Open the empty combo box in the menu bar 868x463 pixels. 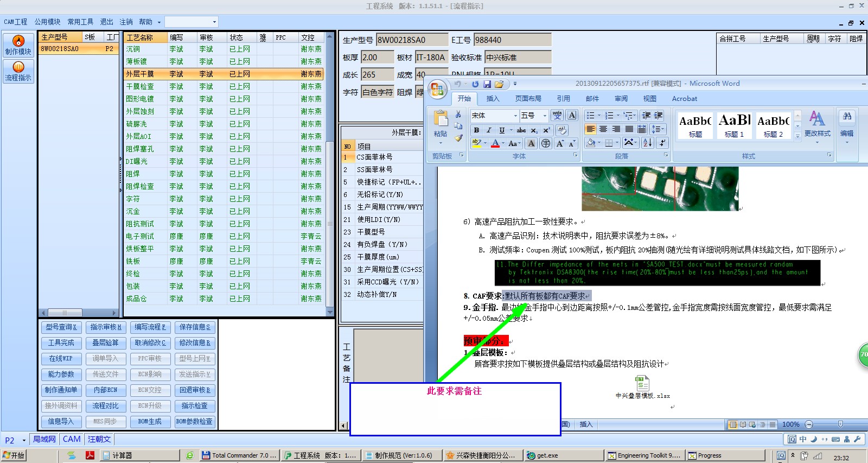191,22
